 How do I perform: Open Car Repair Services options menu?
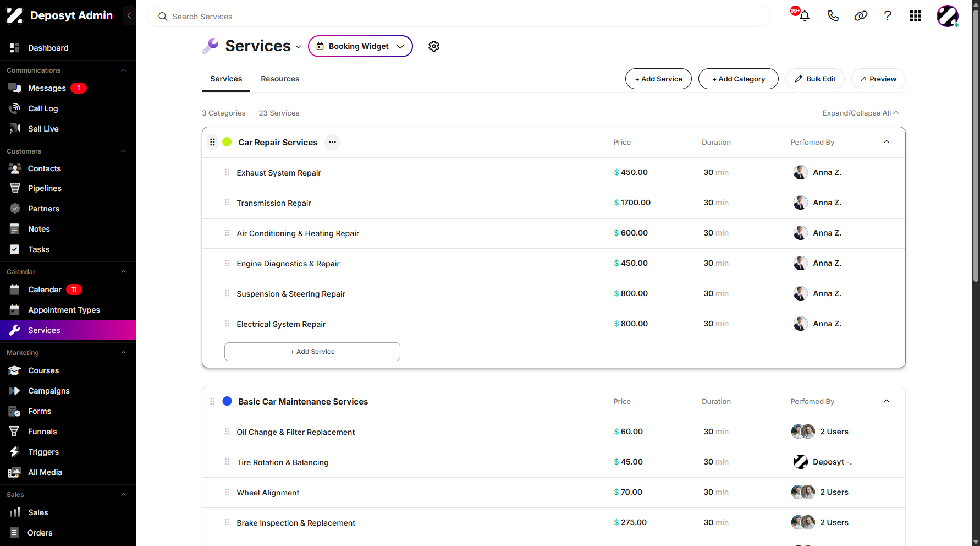[332, 142]
